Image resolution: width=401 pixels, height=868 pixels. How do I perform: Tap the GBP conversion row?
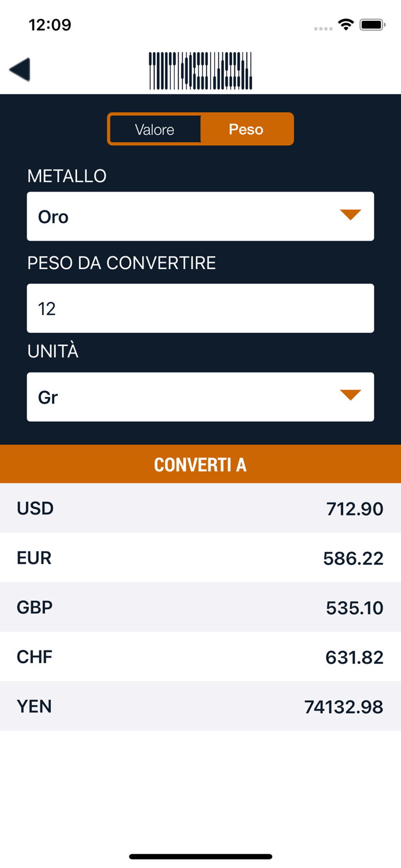click(x=200, y=608)
